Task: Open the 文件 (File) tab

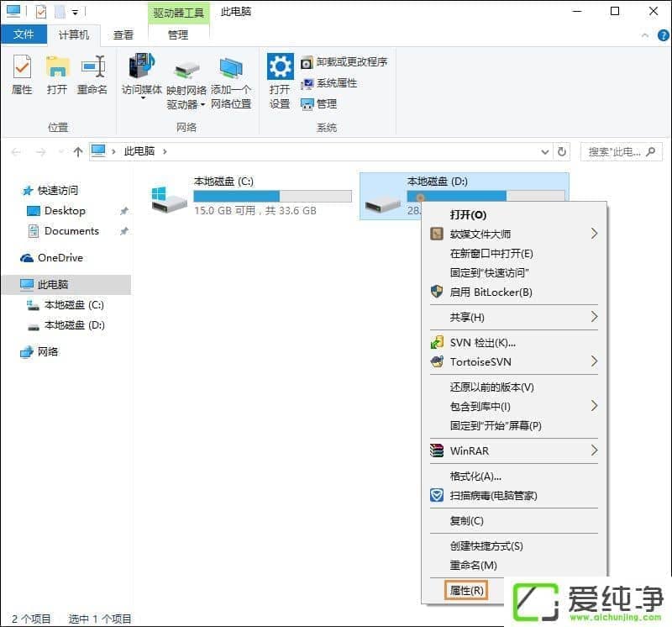Action: (x=24, y=34)
